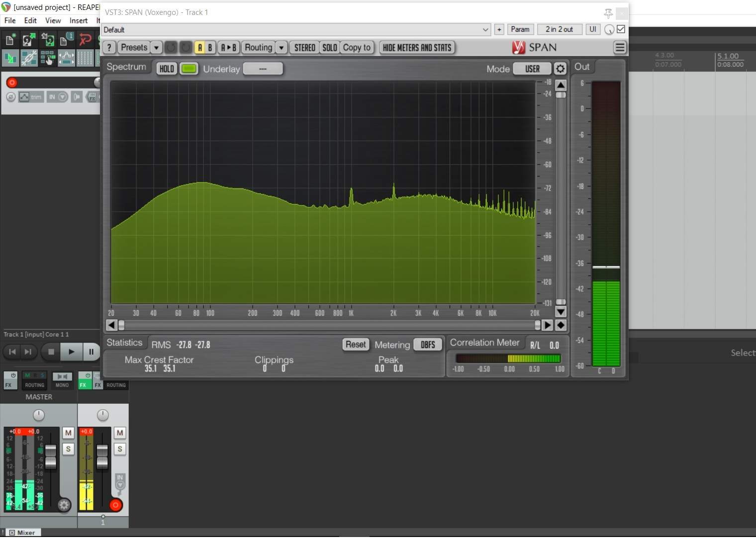Open the Insert menu
This screenshot has height=539, width=756.
tap(79, 20)
